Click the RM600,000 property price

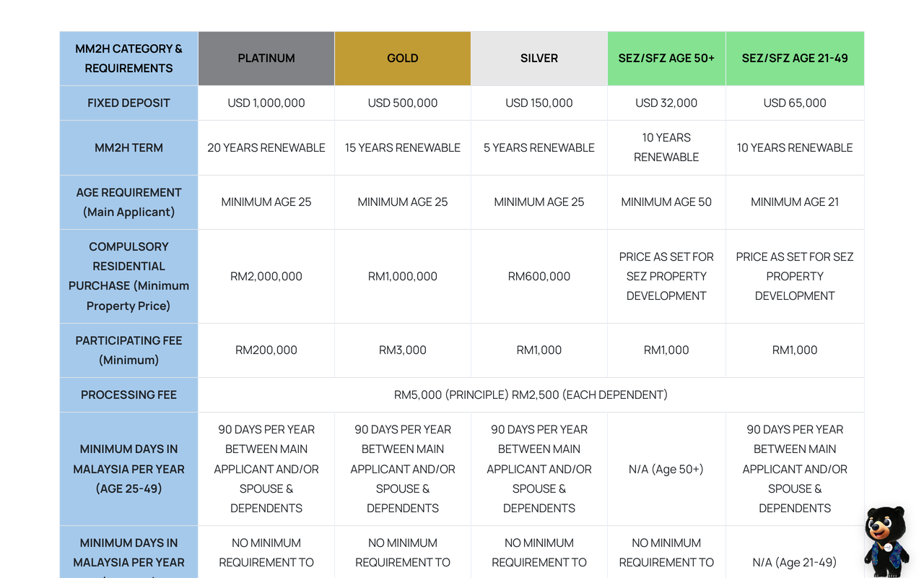click(539, 276)
